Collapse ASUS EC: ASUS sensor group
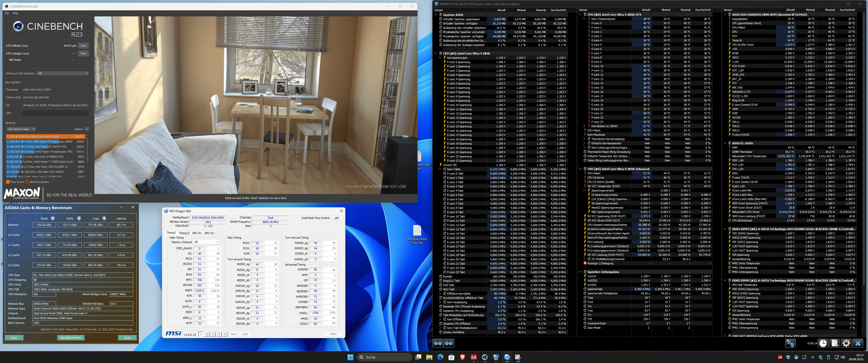Image resolution: width=868 pixels, height=363 pixels. click(x=725, y=143)
